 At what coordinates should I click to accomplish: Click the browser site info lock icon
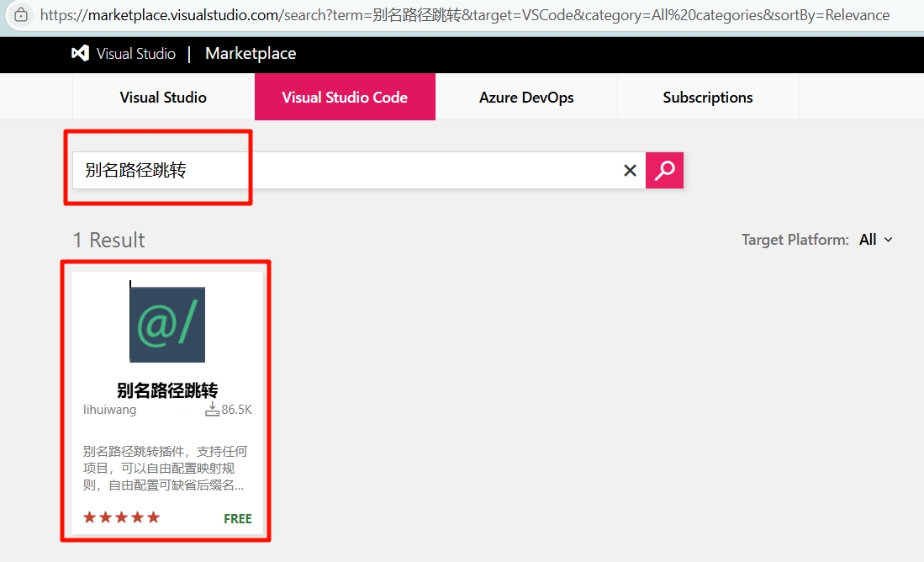coord(21,15)
